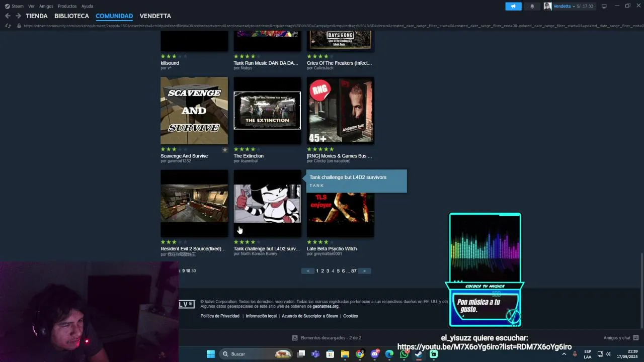Open Discord from taskbar
Screen dimensions: 644x362
374,354
